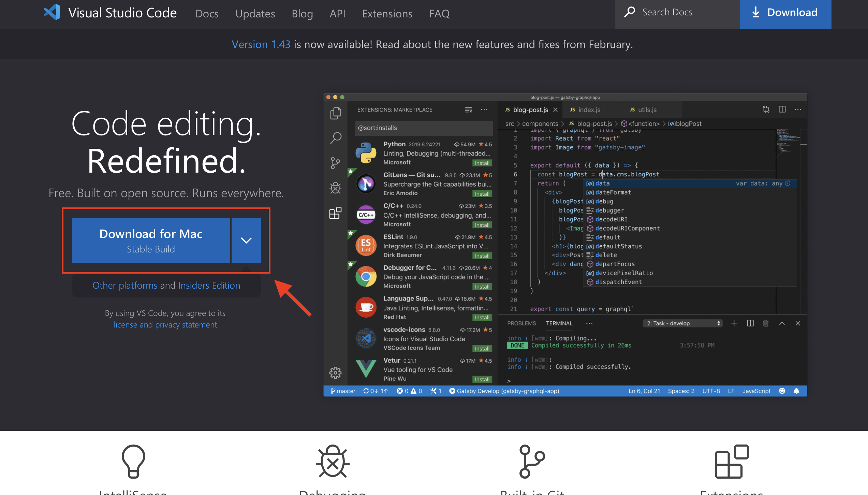Open the three-dot panel overflow next to TERMINAL
This screenshot has height=495, width=868.
pos(589,323)
